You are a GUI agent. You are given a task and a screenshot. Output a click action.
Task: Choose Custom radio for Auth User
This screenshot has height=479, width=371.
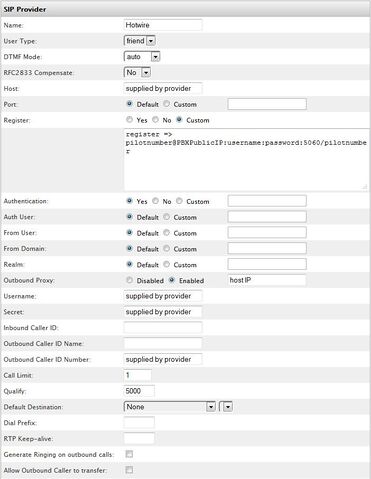click(x=166, y=217)
